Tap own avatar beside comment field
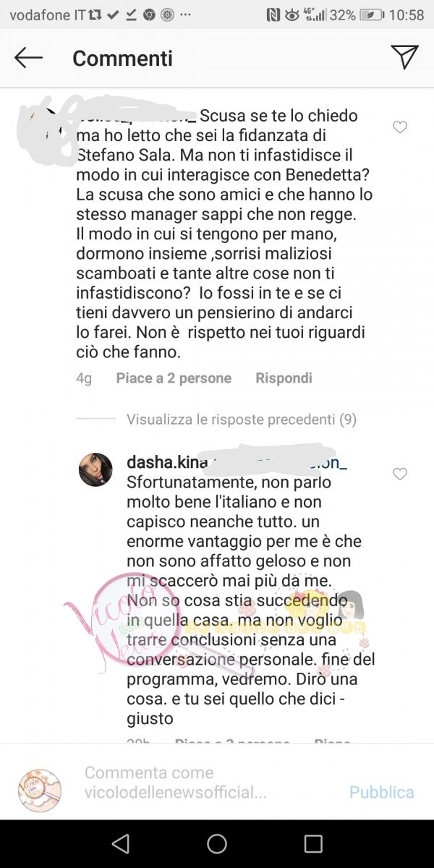This screenshot has height=868, width=434. click(40, 790)
